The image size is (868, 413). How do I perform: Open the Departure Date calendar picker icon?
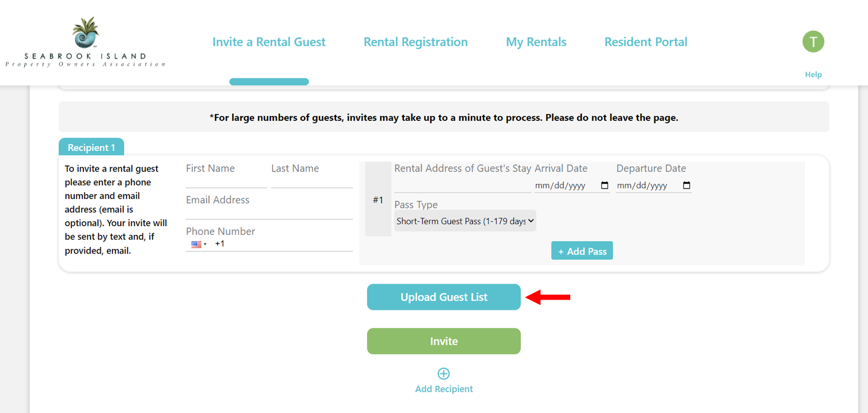pos(687,185)
